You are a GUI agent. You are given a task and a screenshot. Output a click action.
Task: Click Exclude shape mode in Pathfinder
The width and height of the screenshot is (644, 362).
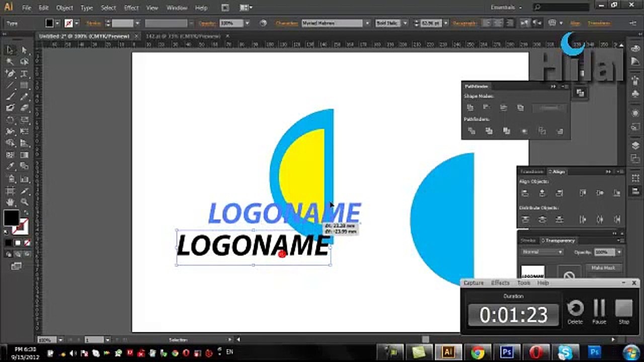click(520, 108)
